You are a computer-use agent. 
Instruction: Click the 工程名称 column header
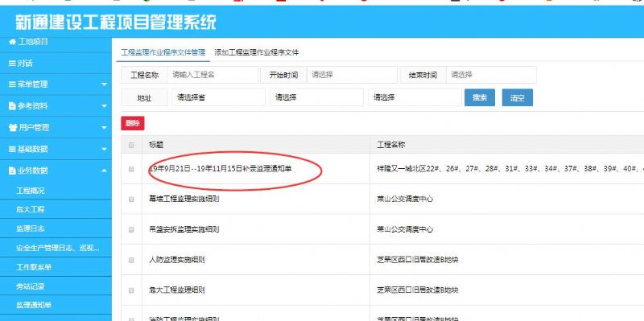click(x=391, y=145)
